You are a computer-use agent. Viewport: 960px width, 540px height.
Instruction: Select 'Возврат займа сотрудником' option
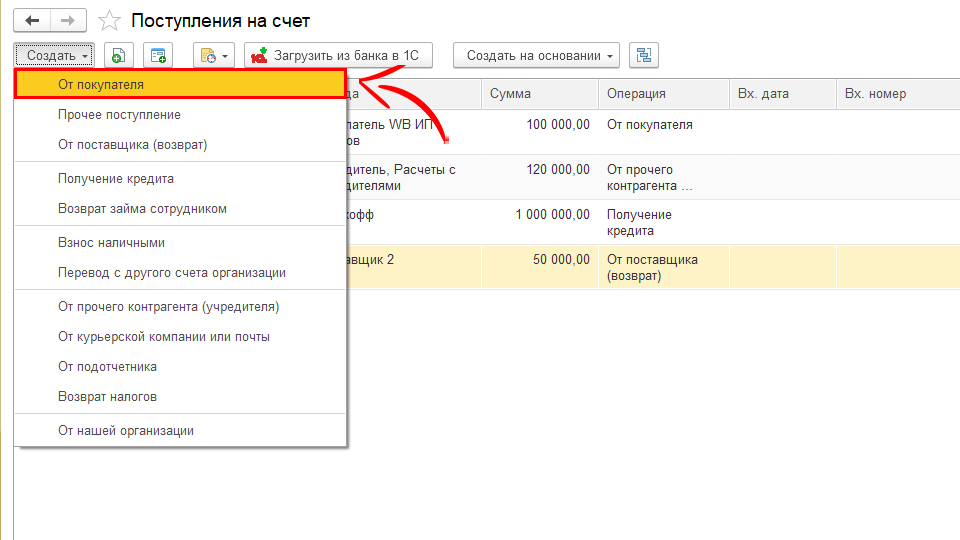(142, 209)
